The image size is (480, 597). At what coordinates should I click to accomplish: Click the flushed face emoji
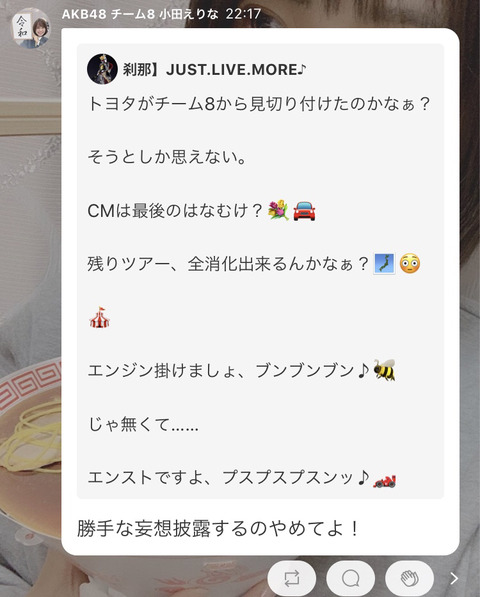(410, 263)
